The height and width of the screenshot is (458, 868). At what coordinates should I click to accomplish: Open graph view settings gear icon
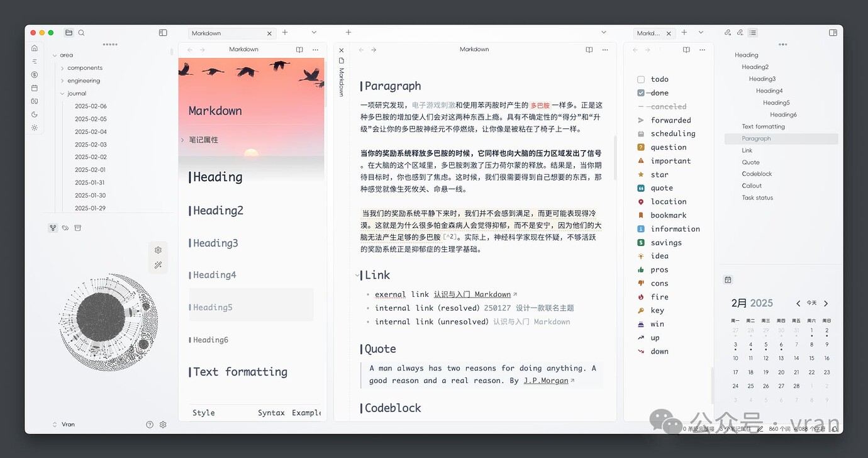coord(159,250)
